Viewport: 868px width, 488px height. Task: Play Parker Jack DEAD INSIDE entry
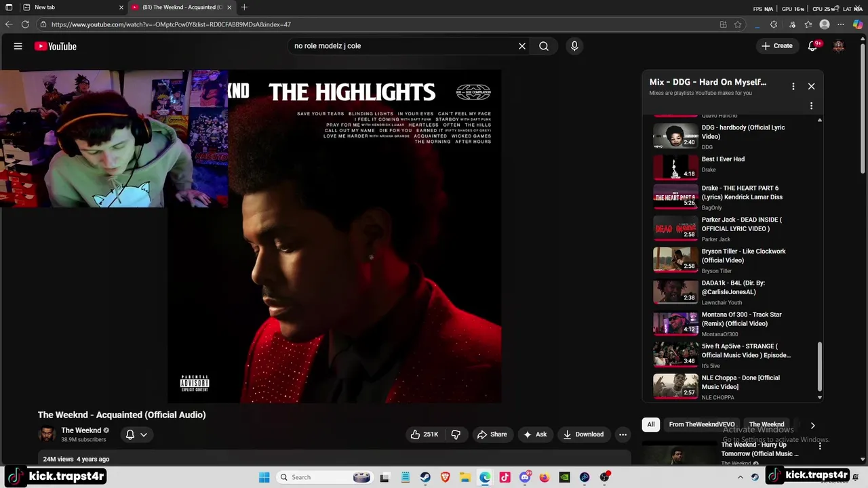tap(732, 229)
